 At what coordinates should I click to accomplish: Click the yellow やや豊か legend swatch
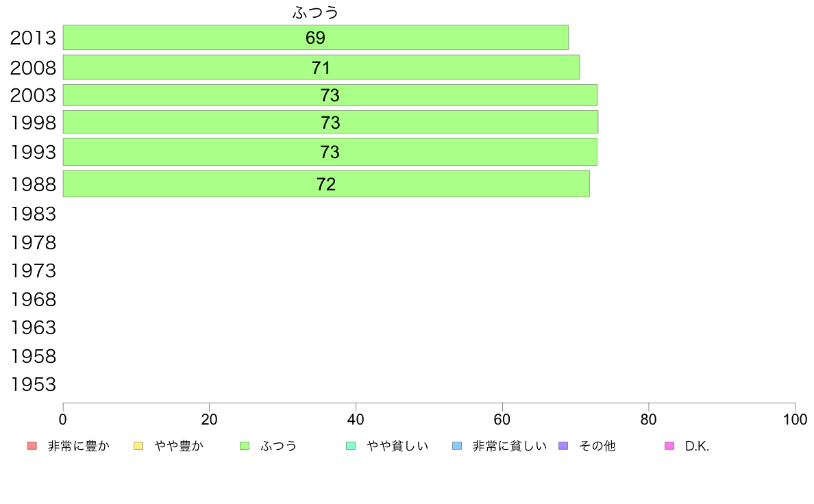click(x=138, y=446)
